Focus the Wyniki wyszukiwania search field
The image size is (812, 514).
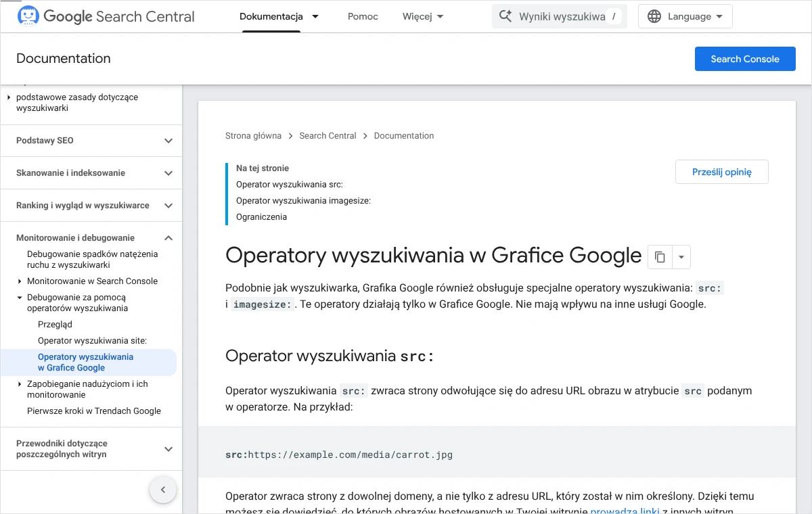pos(560,16)
